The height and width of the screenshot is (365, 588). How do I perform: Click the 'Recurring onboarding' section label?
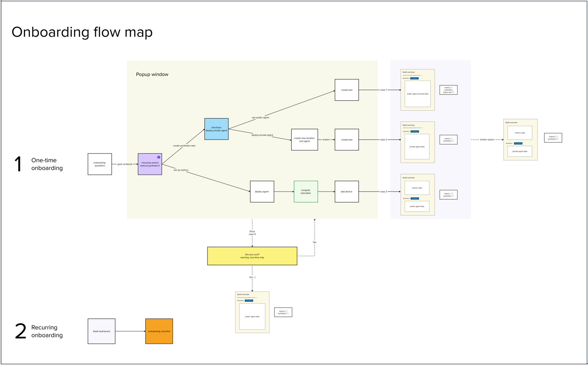click(47, 331)
